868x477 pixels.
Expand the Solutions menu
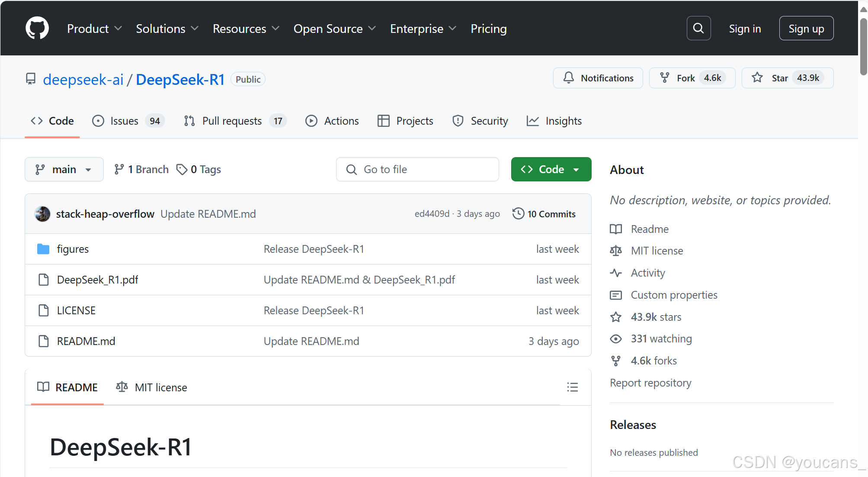point(167,29)
